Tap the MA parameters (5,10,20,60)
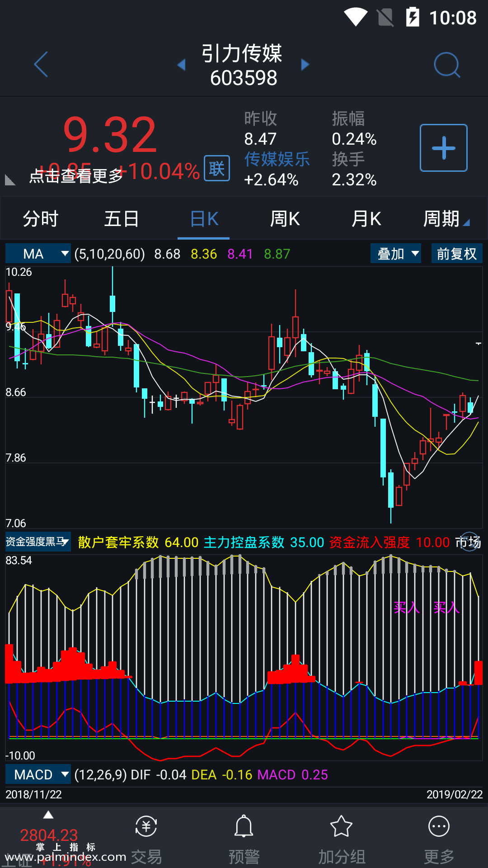 coord(110,254)
